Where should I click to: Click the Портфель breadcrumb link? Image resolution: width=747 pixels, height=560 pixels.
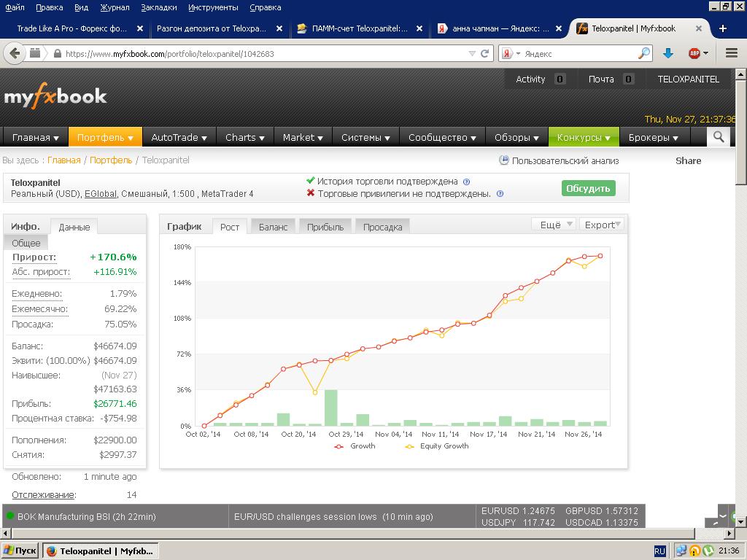tap(111, 160)
